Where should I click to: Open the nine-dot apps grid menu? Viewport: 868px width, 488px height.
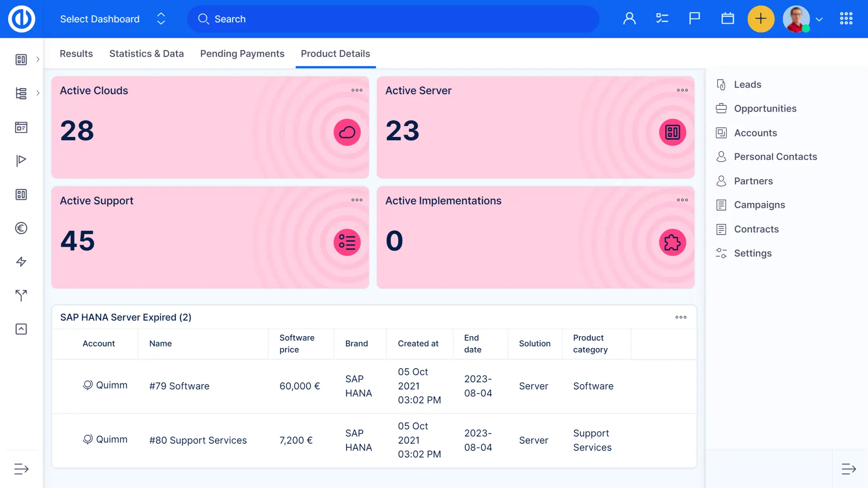pyautogui.click(x=846, y=19)
